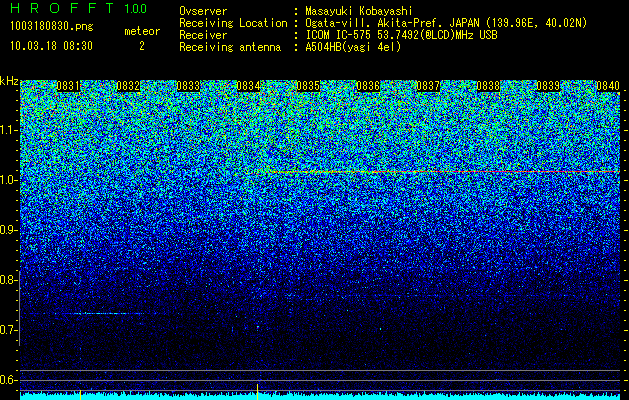This screenshot has width=629, height=400.
Task: Click the 0.9 kHz axis label
Action: click(8, 230)
